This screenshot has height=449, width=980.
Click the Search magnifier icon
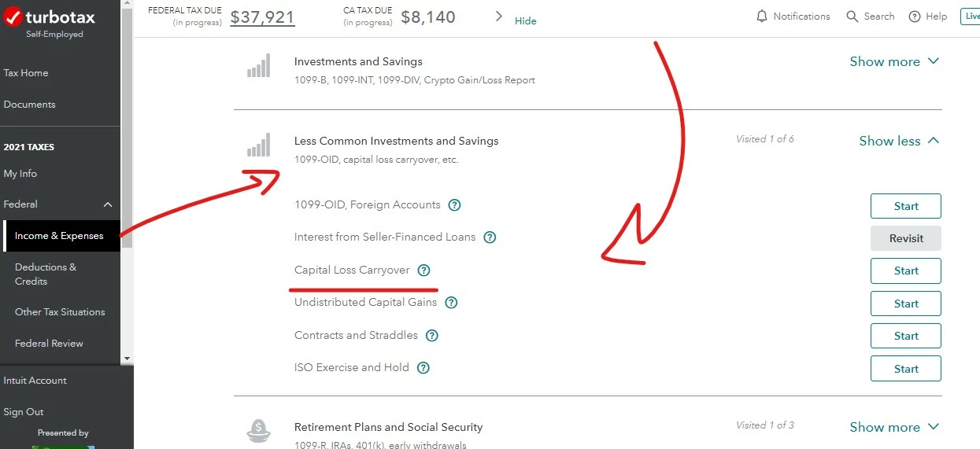852,17
